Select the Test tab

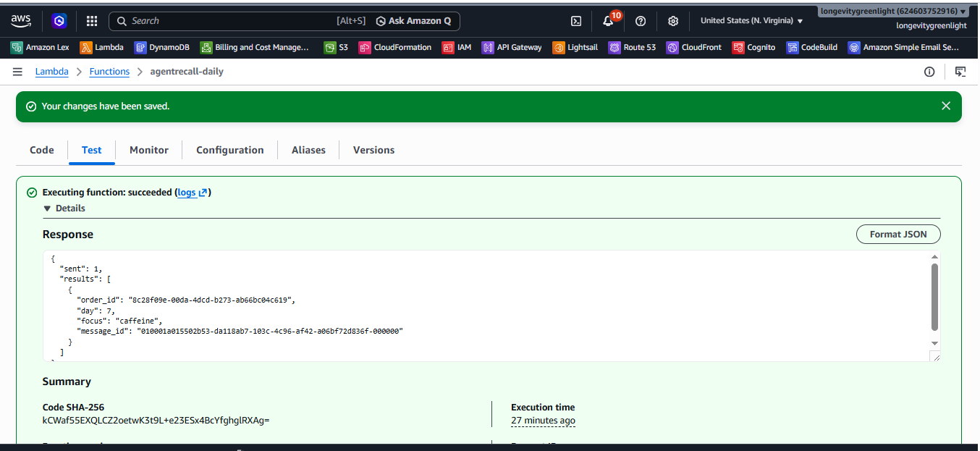click(x=91, y=150)
